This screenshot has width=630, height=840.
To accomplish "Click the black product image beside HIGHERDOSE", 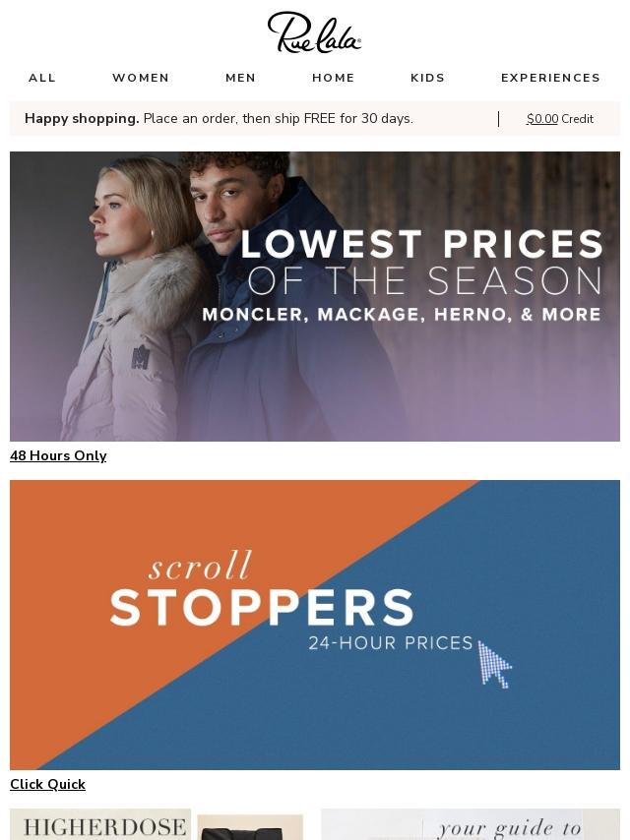I will (x=250, y=827).
